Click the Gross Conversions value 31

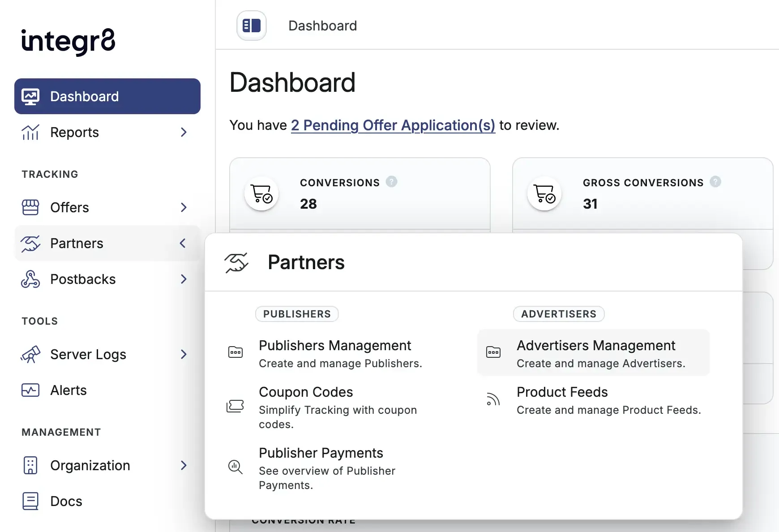click(x=590, y=204)
